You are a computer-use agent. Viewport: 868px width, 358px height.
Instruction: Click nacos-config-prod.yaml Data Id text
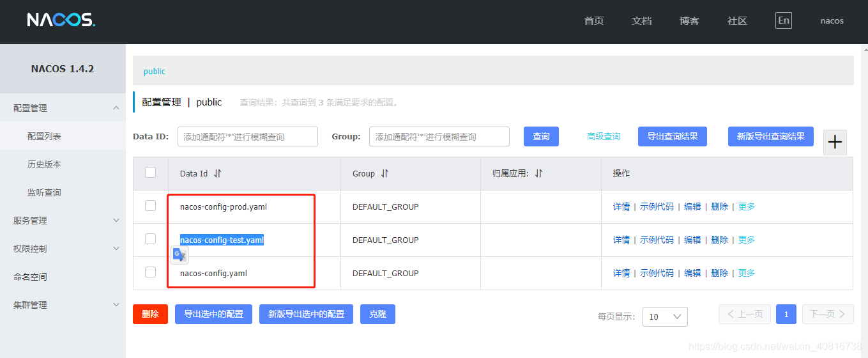(223, 206)
